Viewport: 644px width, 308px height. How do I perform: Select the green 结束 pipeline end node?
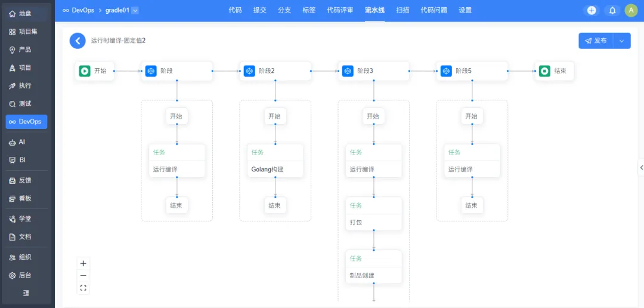[x=554, y=70]
